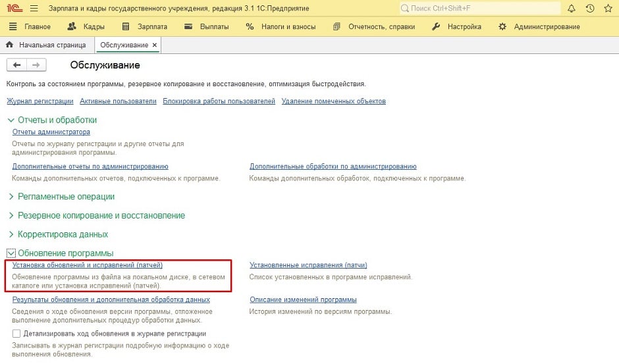619x364 pixels.
Task: Enable Детализировать ход обновления в журнале регистрации
Action: click(x=16, y=334)
